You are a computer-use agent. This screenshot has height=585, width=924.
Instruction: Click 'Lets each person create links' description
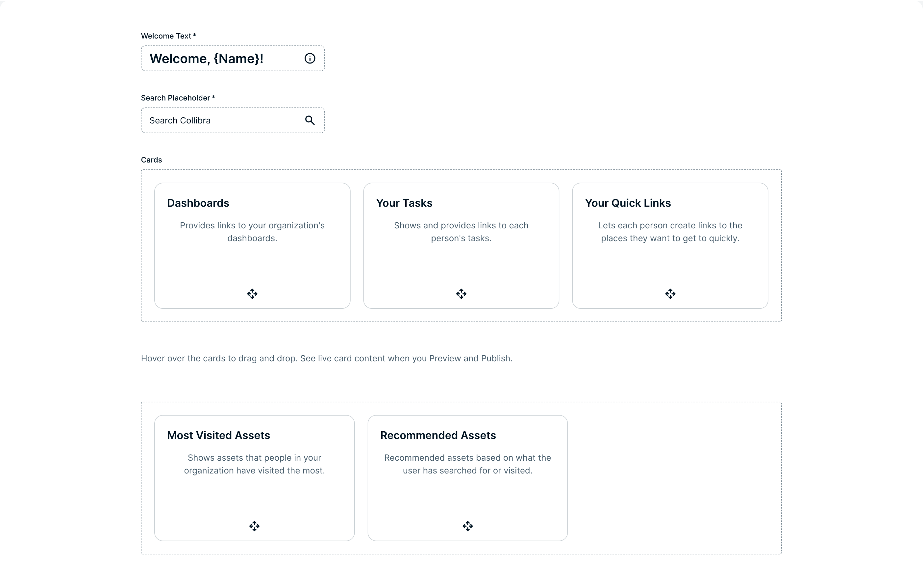point(670,232)
